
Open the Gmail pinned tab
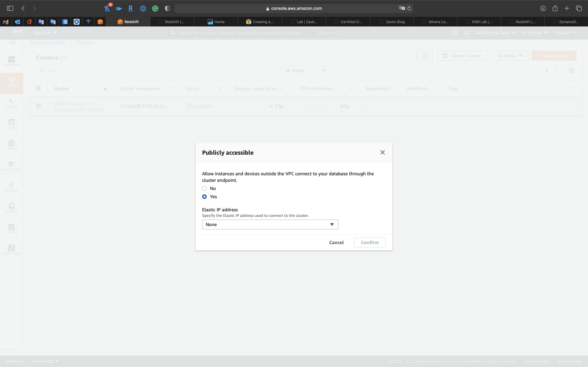[x=6, y=22]
